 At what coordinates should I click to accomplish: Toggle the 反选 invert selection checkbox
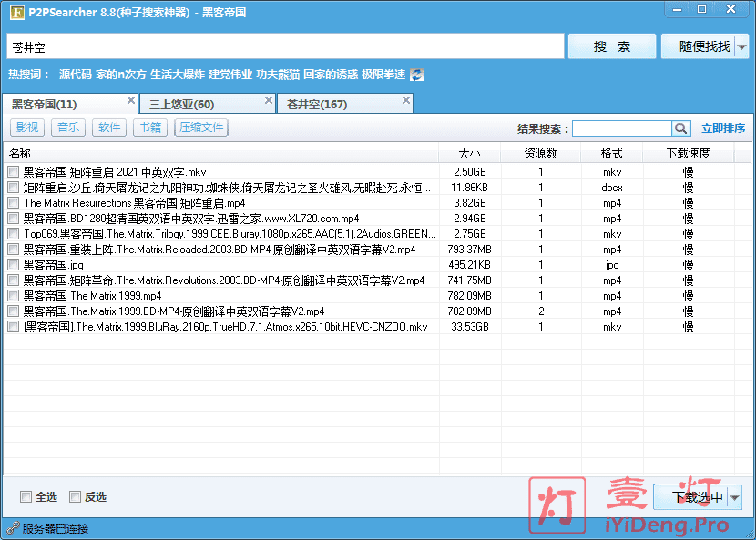[x=75, y=496]
